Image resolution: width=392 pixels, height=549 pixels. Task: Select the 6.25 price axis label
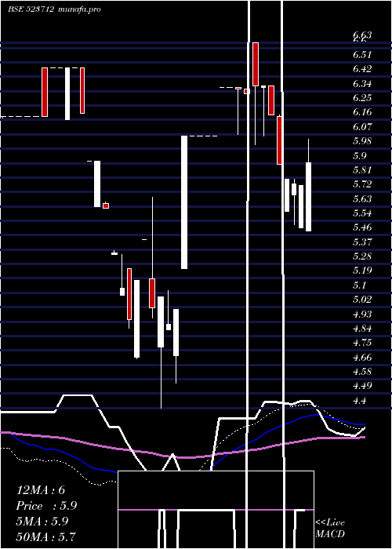(362, 98)
